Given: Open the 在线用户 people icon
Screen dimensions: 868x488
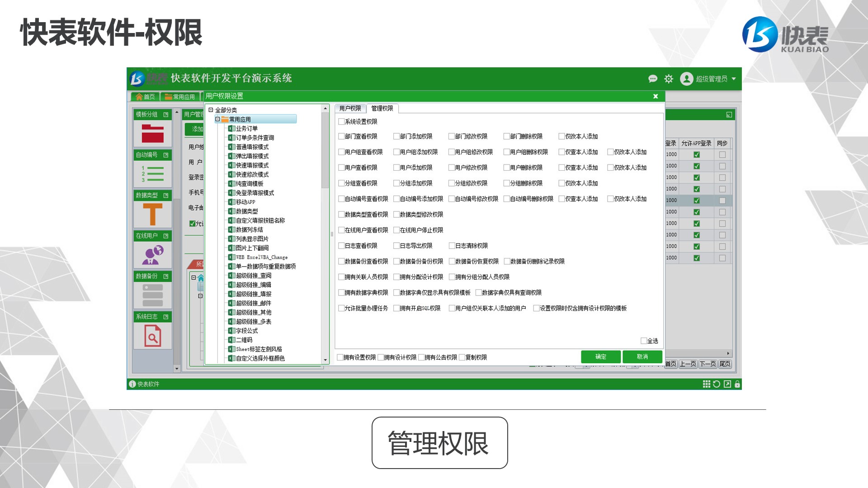Looking at the screenshot, I should 152,255.
